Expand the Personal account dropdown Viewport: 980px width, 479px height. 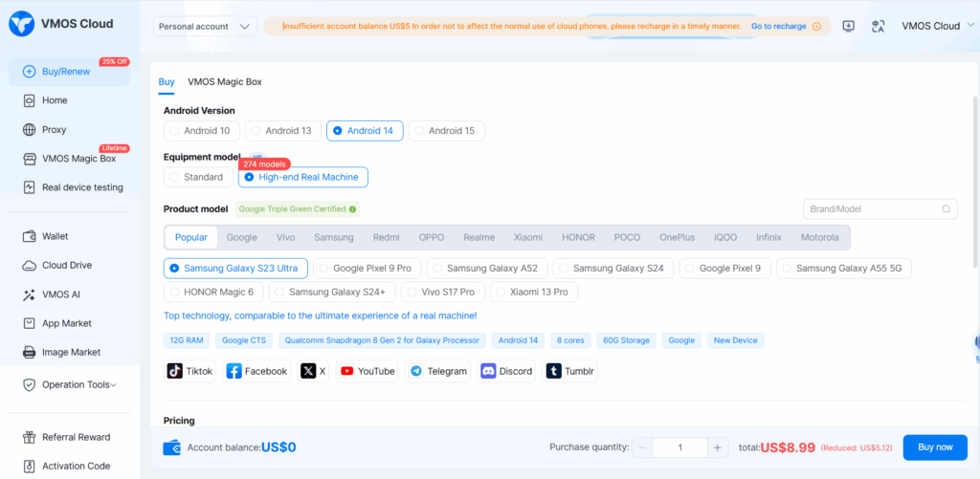(x=205, y=27)
